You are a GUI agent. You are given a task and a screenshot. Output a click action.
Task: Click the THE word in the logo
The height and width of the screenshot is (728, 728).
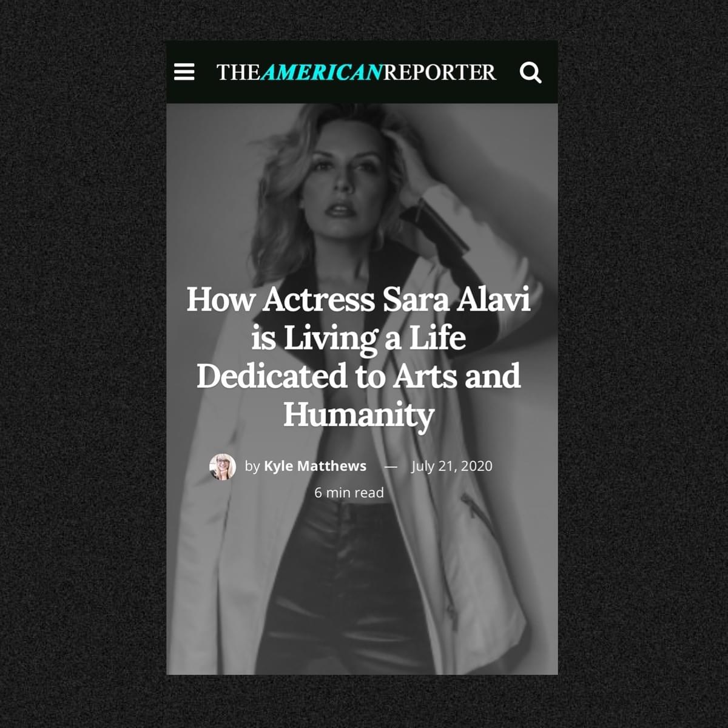[238, 72]
